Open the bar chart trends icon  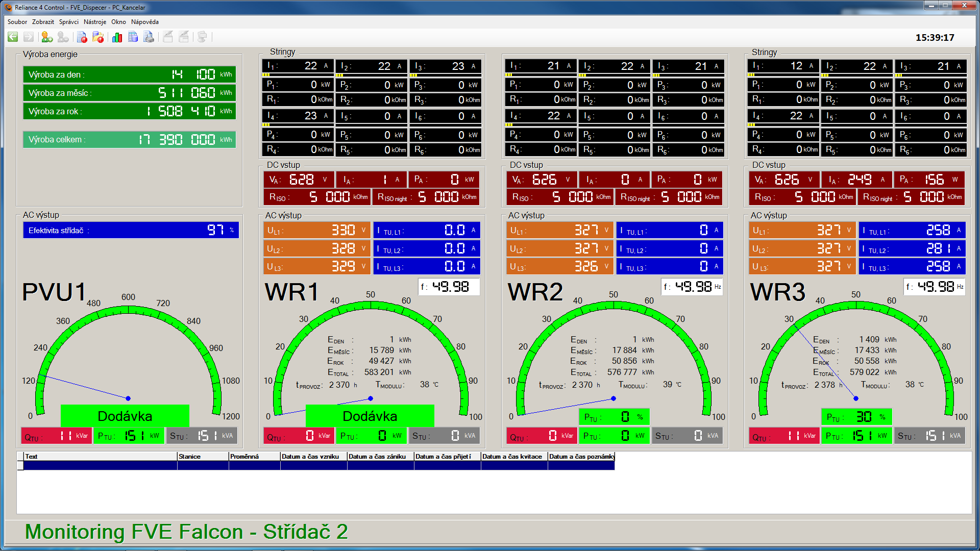pos(117,37)
